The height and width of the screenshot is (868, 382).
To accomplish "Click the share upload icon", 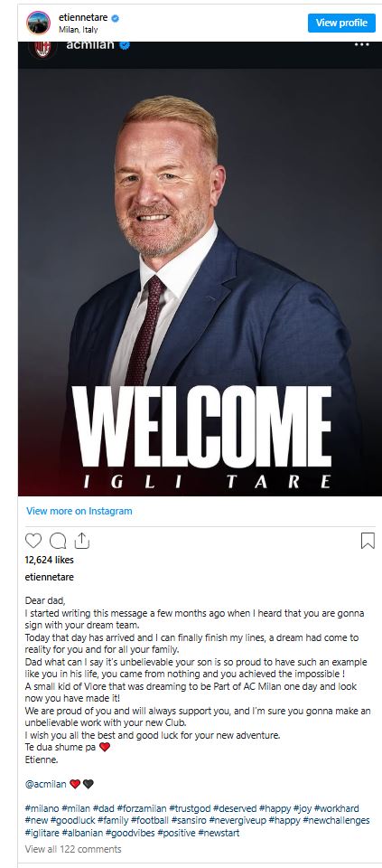I will [82, 541].
